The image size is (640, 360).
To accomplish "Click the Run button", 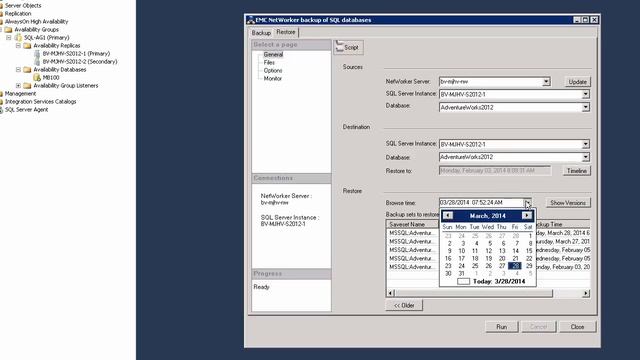I will click(x=502, y=327).
